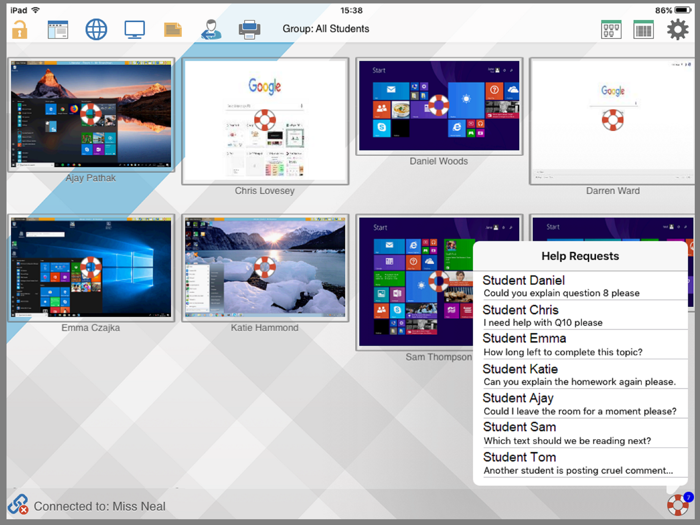Image resolution: width=700 pixels, height=525 pixels.
Task: Click the Connected to: Miss Neal status
Action: (x=100, y=506)
